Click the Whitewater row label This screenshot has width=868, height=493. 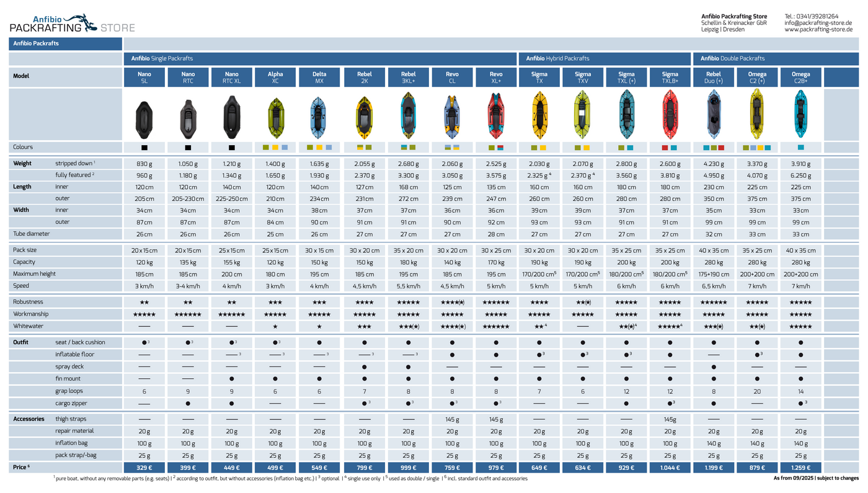[x=29, y=326]
